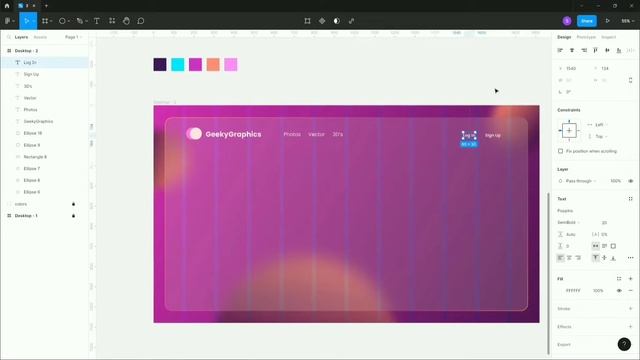Viewport: 640px width, 360px height.
Task: Click the Create link icon in toolbar
Action: coord(351,21)
